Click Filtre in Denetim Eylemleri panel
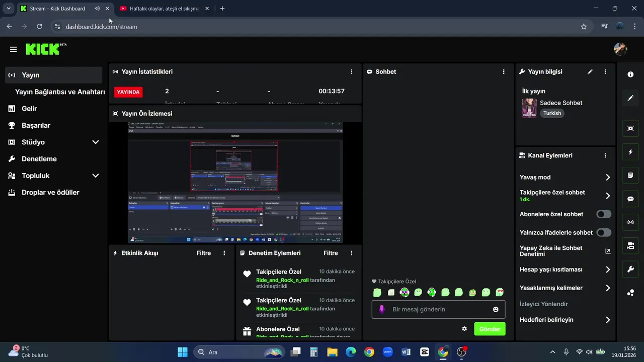Image resolution: width=644 pixels, height=362 pixels. (331, 253)
